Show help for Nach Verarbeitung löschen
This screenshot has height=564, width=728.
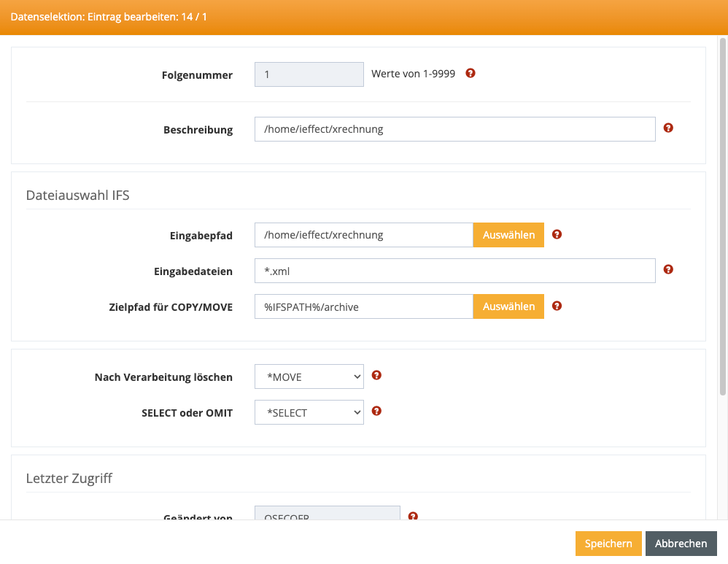click(x=376, y=375)
